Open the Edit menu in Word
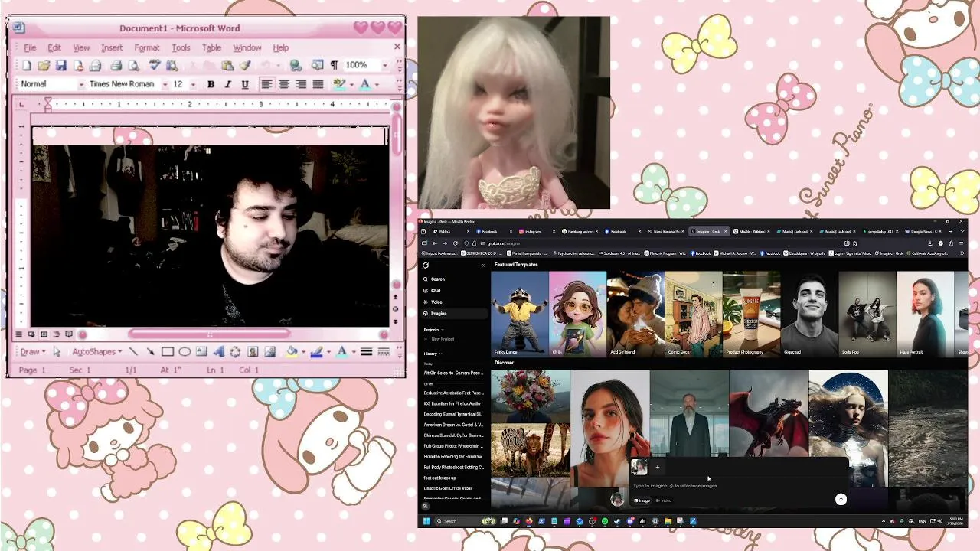The image size is (980, 551). point(54,47)
